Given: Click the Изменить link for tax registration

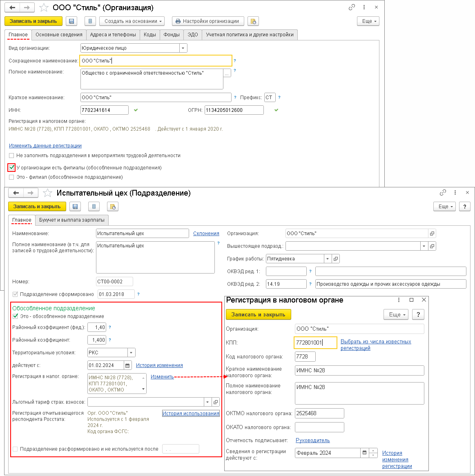Looking at the screenshot, I should (162, 377).
